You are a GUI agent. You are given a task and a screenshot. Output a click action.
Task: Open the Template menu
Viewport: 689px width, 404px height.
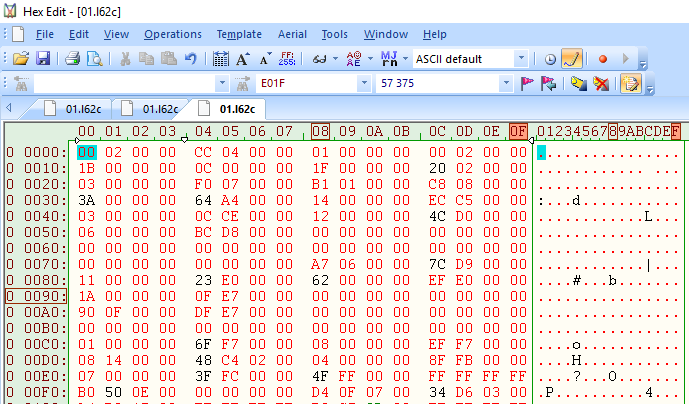(239, 34)
